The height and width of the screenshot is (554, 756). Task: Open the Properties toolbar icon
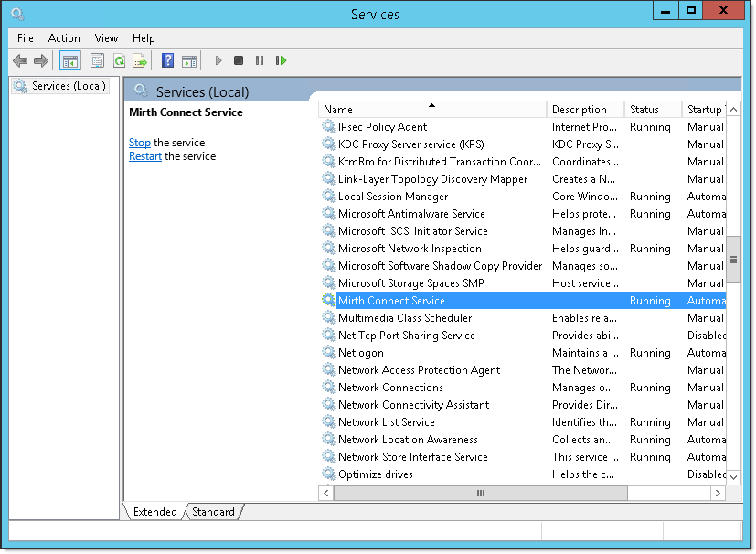[98, 60]
